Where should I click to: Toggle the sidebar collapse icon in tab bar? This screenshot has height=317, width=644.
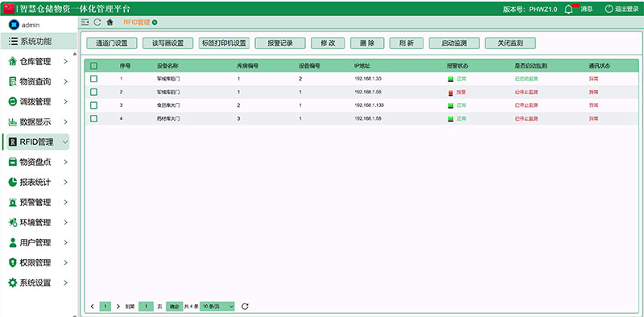(85, 23)
